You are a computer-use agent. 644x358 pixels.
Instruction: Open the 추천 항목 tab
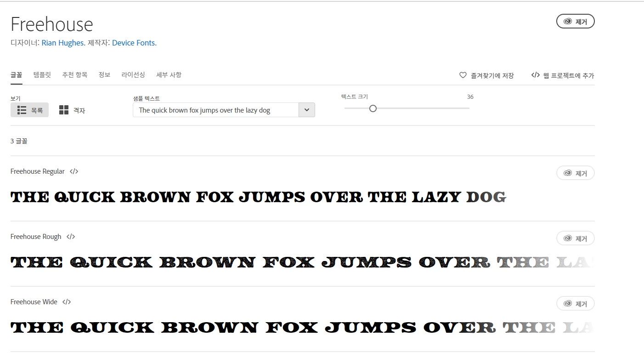(x=75, y=74)
